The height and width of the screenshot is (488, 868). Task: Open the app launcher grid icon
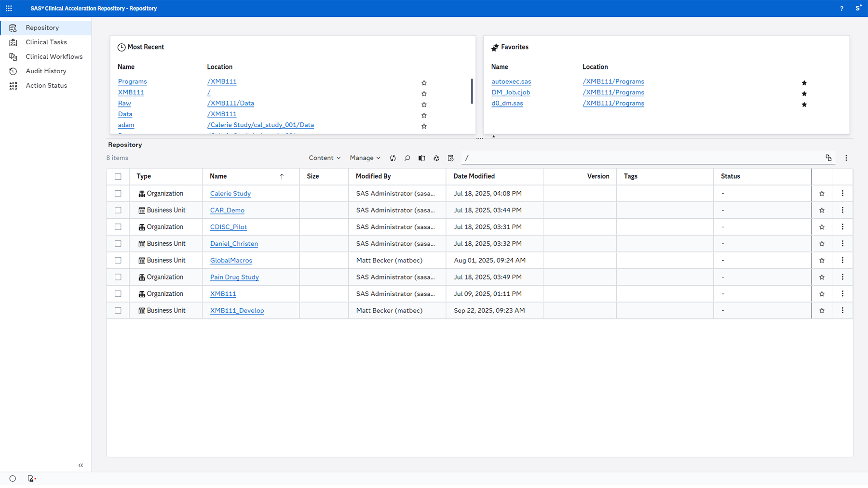9,8
